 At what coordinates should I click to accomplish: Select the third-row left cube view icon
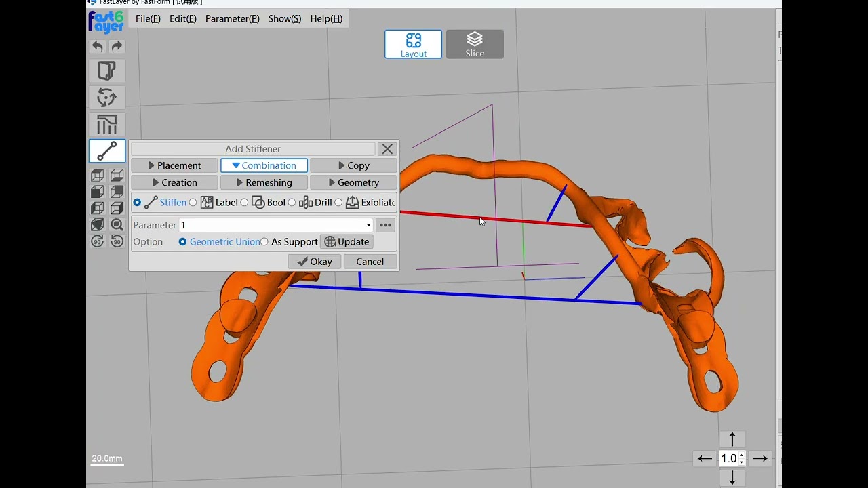(x=98, y=208)
